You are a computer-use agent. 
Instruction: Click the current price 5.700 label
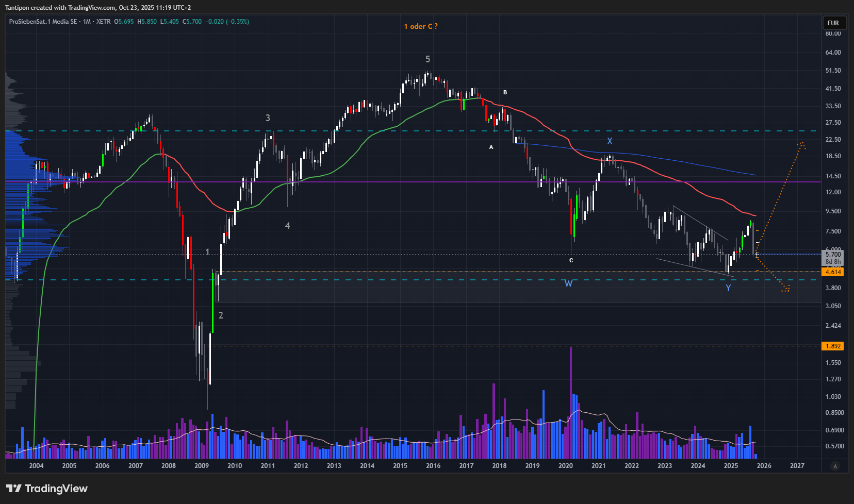pos(833,254)
